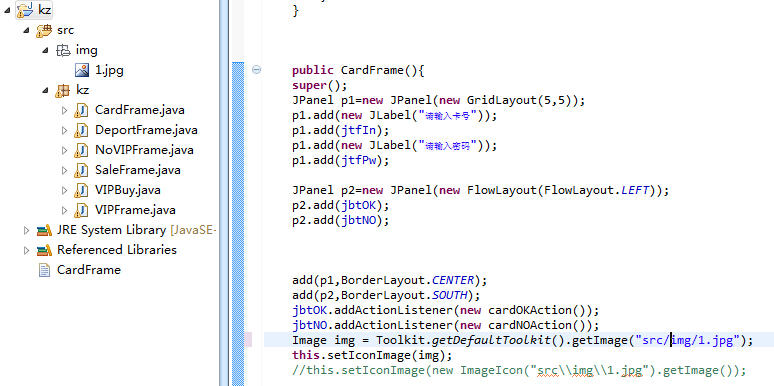774x386 pixels.
Task: Collapse the img package arrow
Action: pyautogui.click(x=45, y=50)
